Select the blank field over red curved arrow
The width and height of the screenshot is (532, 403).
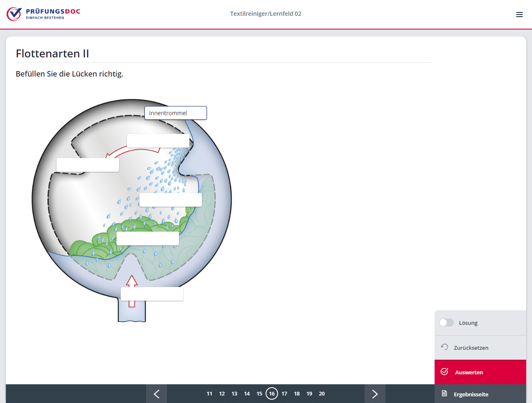pos(158,141)
